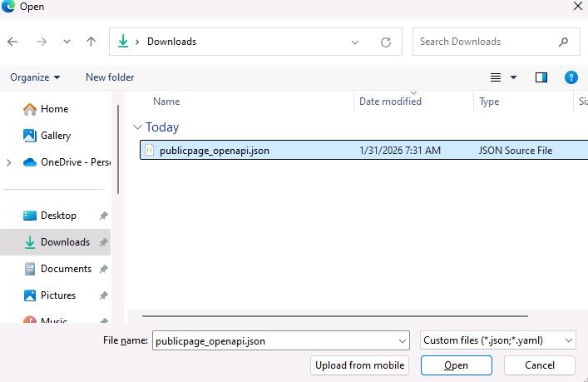The height and width of the screenshot is (382, 588).
Task: Select the publicpage_openapi.json file
Action: (363, 150)
